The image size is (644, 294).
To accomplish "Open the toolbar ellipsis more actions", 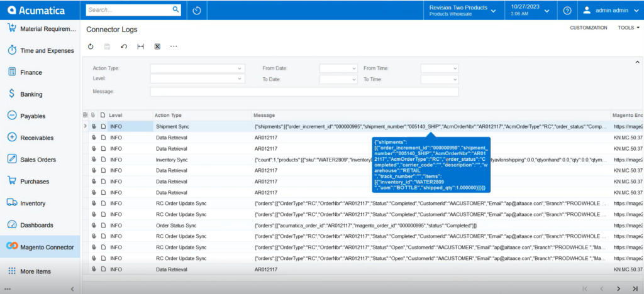I will tap(174, 46).
